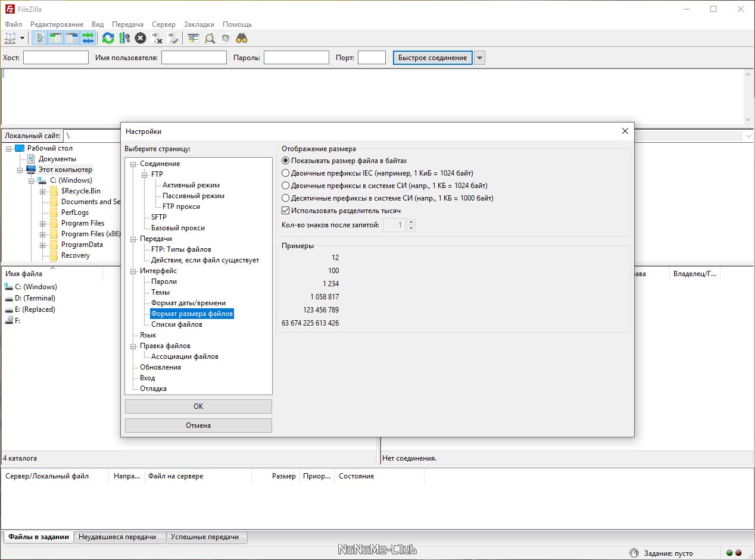
Task: Open the Вид menu
Action: 98,24
